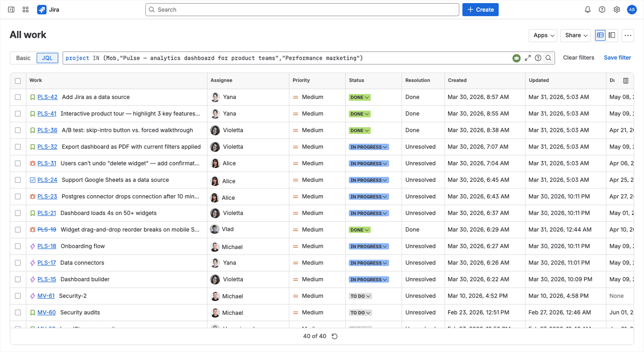Change PLS-32 status from In Progress

click(369, 147)
